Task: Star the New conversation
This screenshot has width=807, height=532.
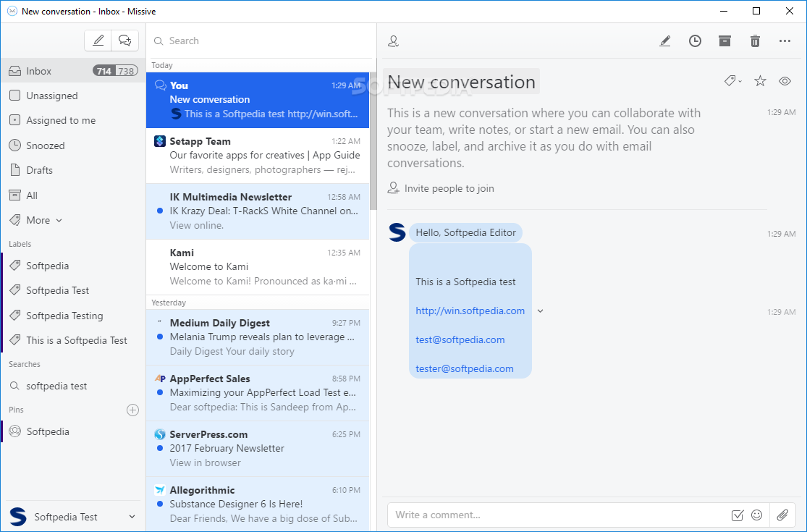Action: [760, 81]
